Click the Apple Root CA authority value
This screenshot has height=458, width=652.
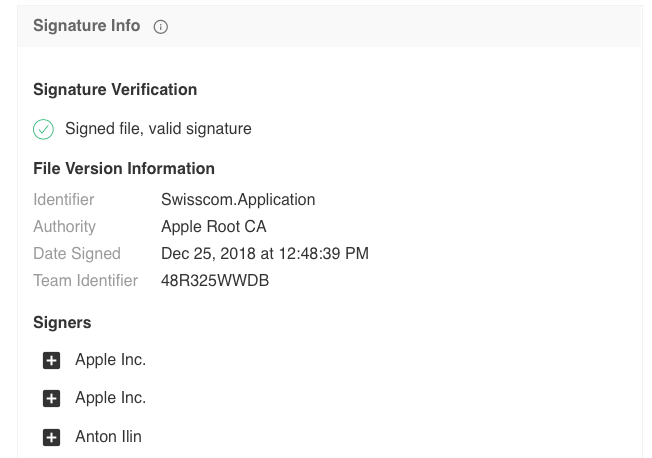tap(213, 227)
